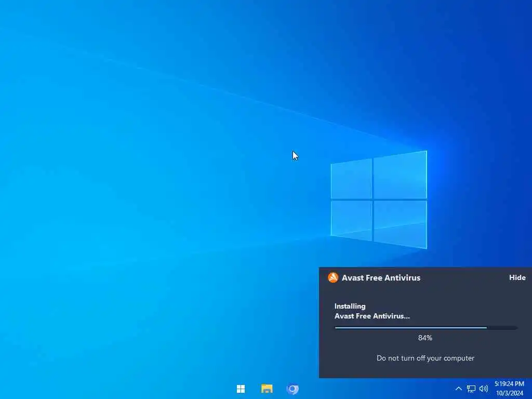Open the Chromium browser from taskbar
This screenshot has width=532, height=399.
pyautogui.click(x=292, y=389)
